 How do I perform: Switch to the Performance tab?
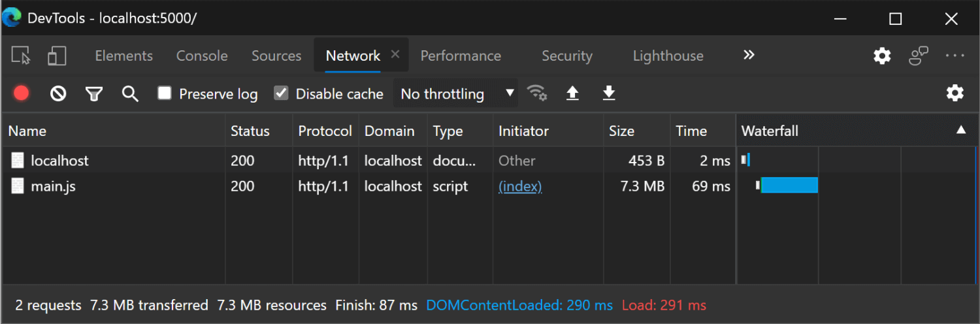[461, 56]
